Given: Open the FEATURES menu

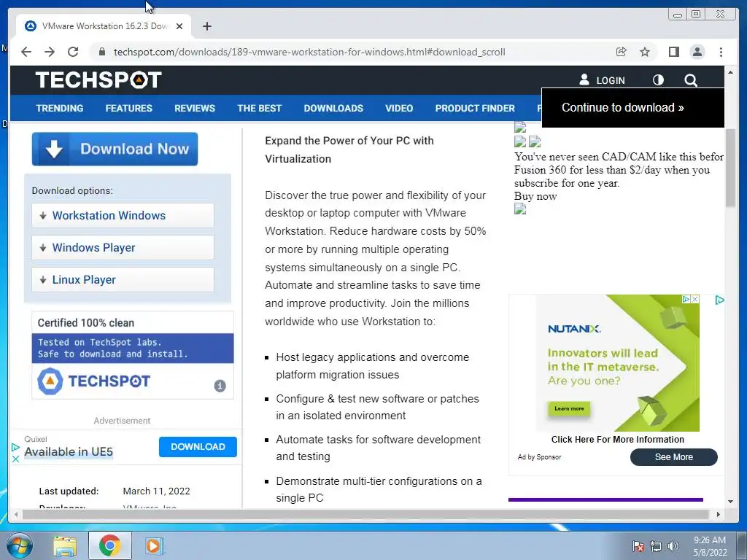Looking at the screenshot, I should [128, 108].
